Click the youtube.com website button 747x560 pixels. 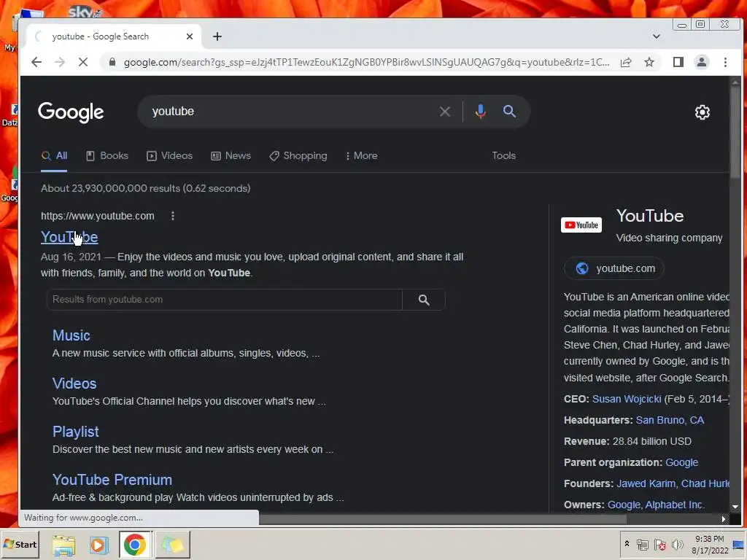tap(614, 268)
